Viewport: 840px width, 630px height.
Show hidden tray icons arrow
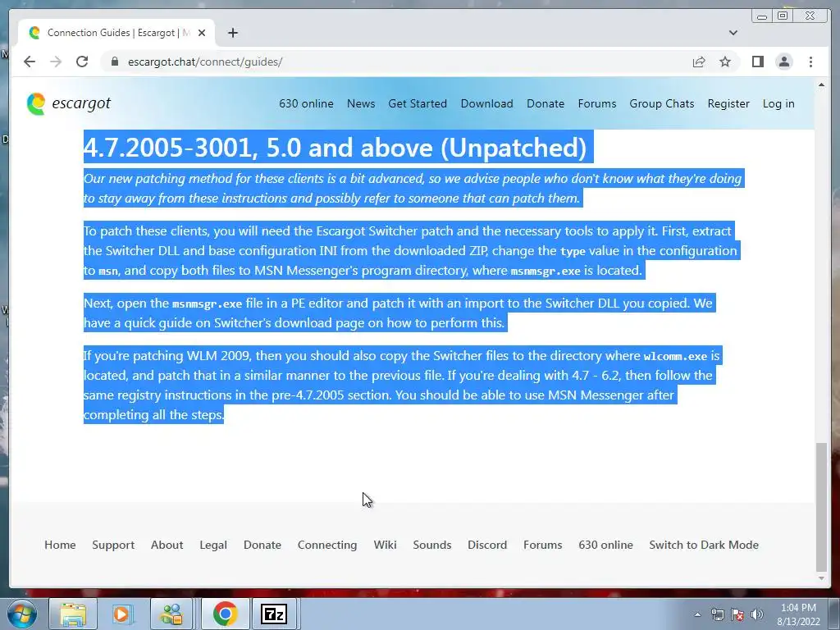pos(697,614)
